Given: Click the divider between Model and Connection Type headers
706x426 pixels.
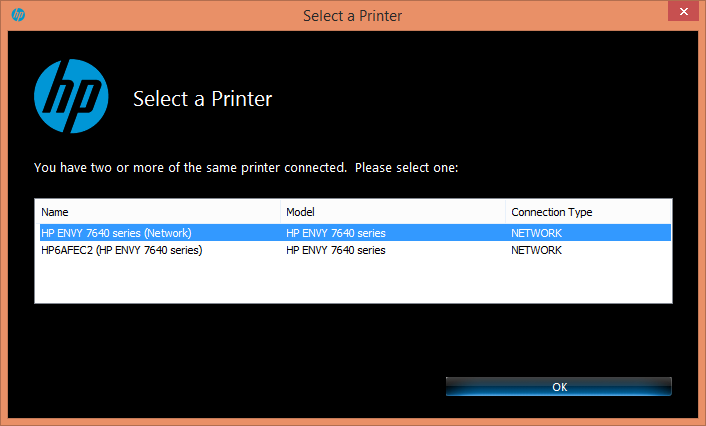Looking at the screenshot, I should (x=506, y=212).
